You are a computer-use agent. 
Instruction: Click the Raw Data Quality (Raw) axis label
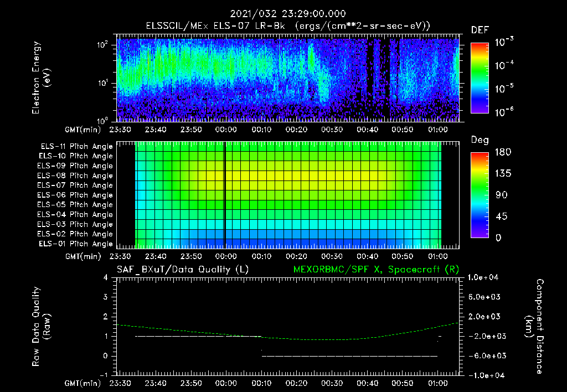[41, 327]
